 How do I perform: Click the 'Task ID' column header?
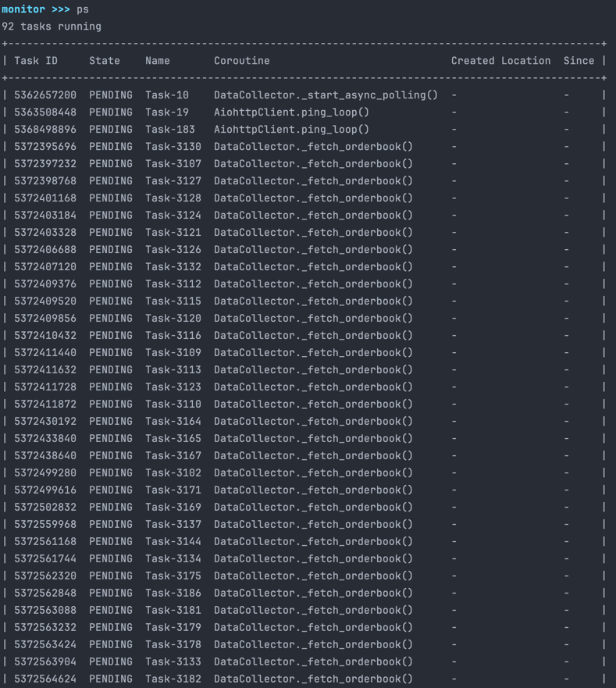coord(36,61)
